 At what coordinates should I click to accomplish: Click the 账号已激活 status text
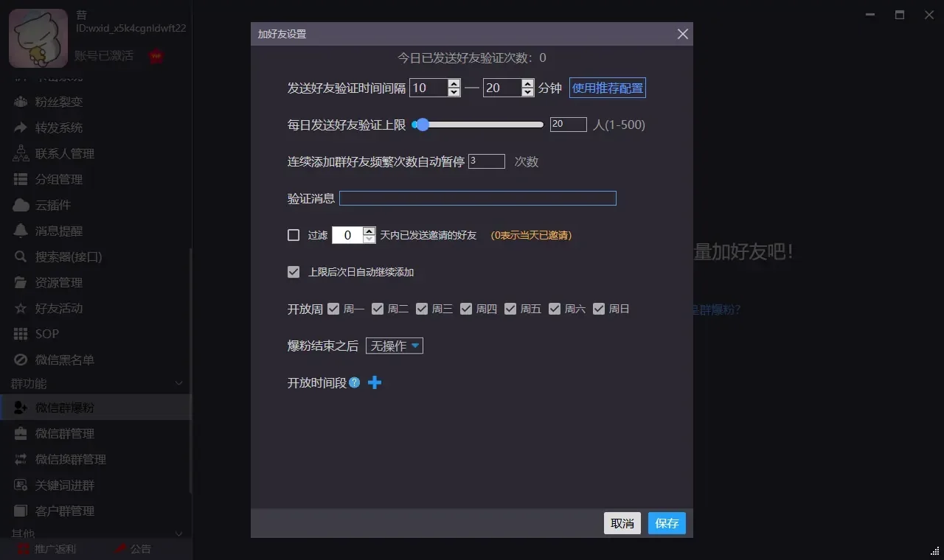click(x=104, y=56)
